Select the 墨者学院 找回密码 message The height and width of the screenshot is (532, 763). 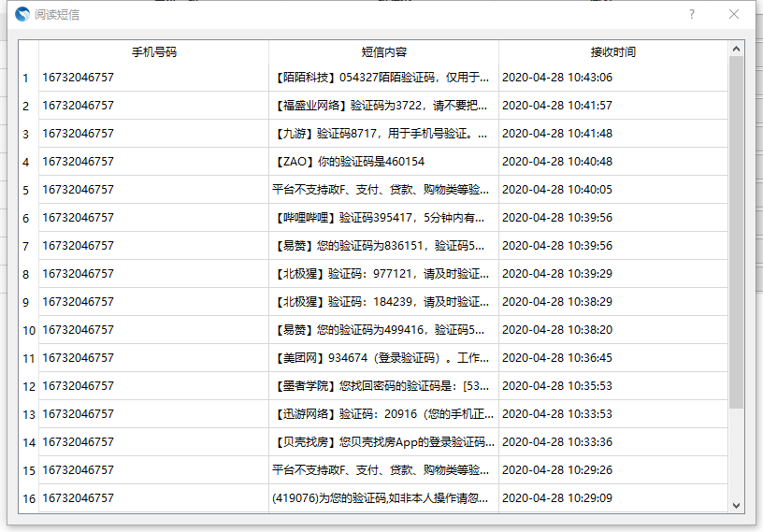[383, 386]
